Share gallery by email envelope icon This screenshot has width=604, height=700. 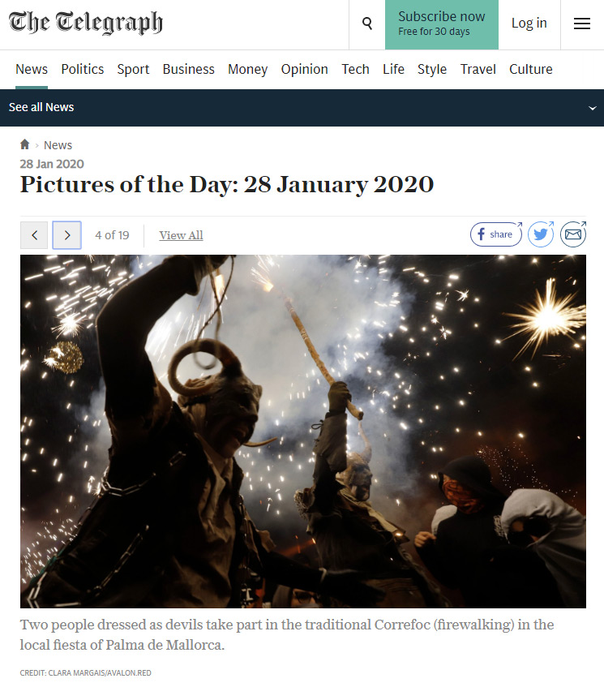[x=573, y=234]
